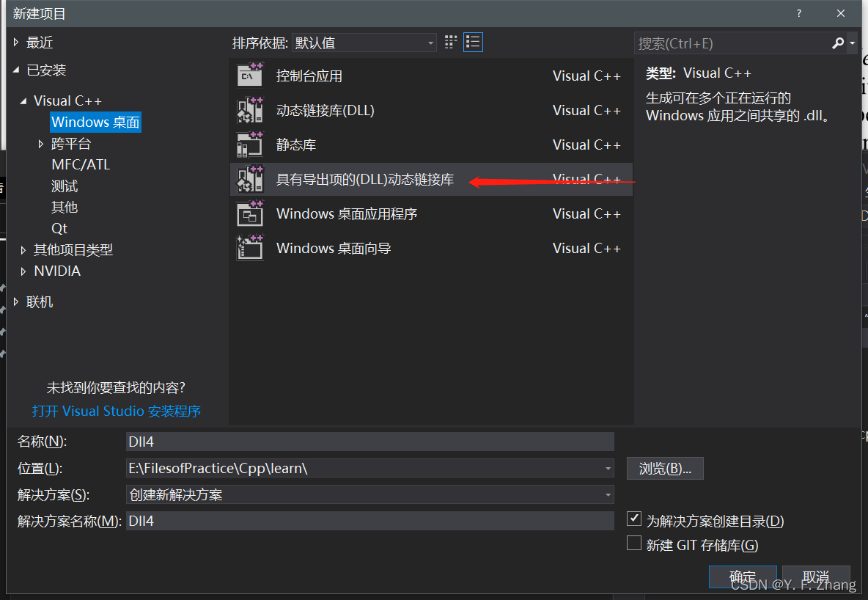
Task: Click the NVIDIA category label
Action: click(57, 271)
